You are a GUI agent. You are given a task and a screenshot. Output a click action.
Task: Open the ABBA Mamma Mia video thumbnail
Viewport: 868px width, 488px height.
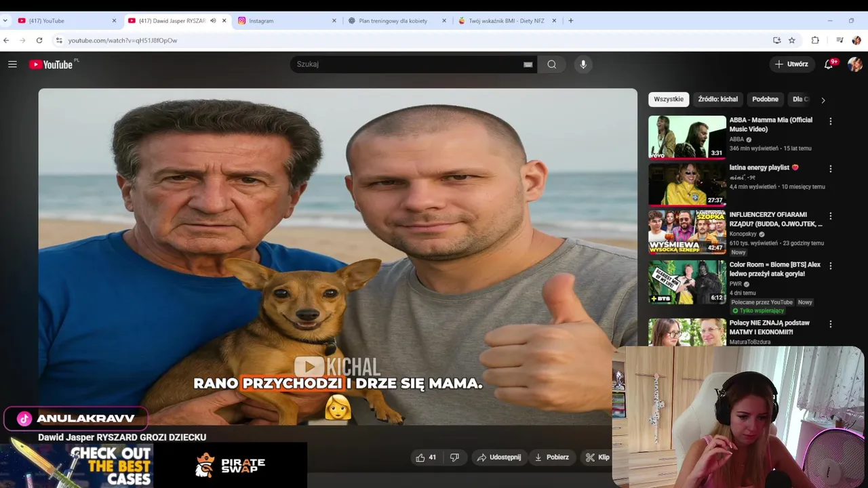coord(687,137)
